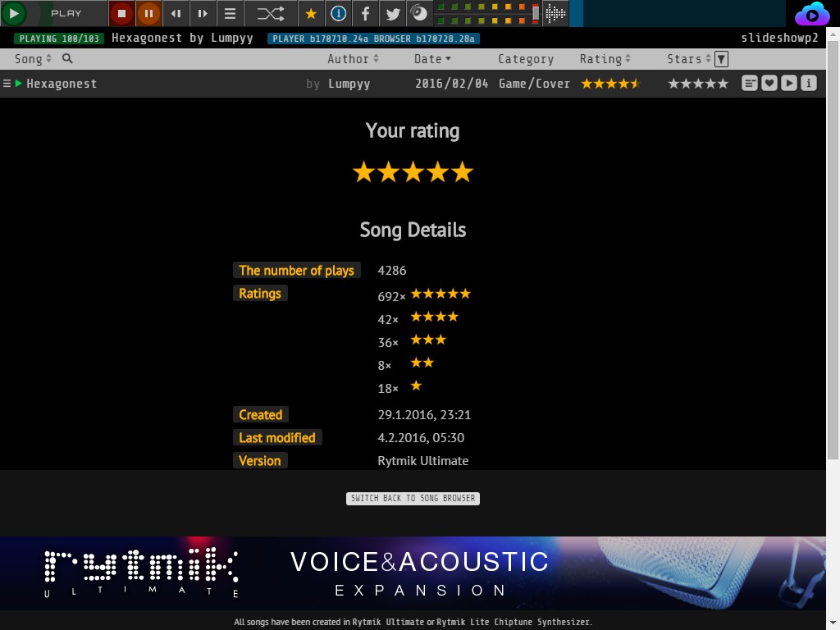This screenshot has height=630, width=840.
Task: Sort by Author column
Action: [x=353, y=59]
